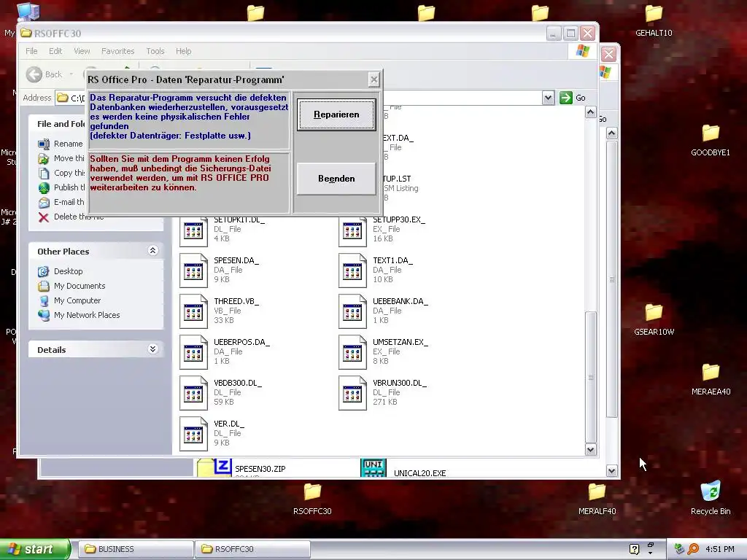Viewport: 747px width, 560px height.
Task: Click the Back navigation button
Action: click(44, 74)
